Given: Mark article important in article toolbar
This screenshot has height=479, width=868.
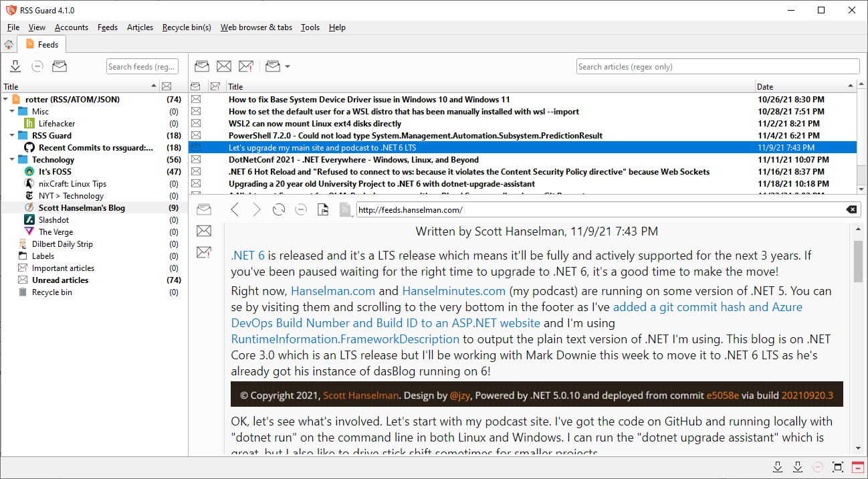Looking at the screenshot, I should 245,66.
